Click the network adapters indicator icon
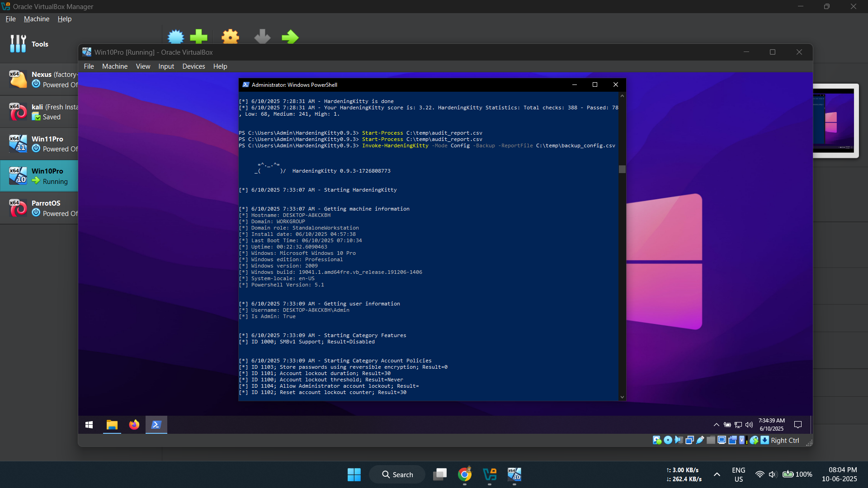 689,440
